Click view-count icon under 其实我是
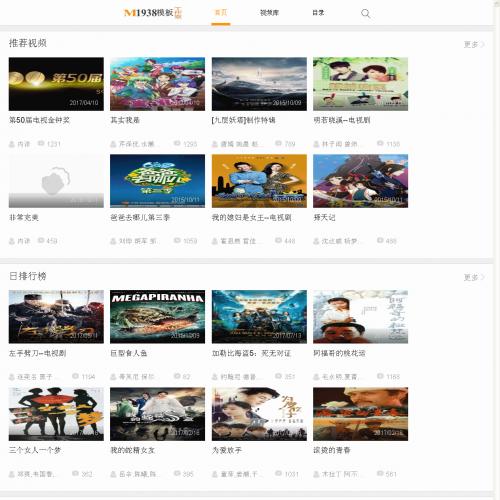Viewport: 500px width, 500px height. point(177,144)
